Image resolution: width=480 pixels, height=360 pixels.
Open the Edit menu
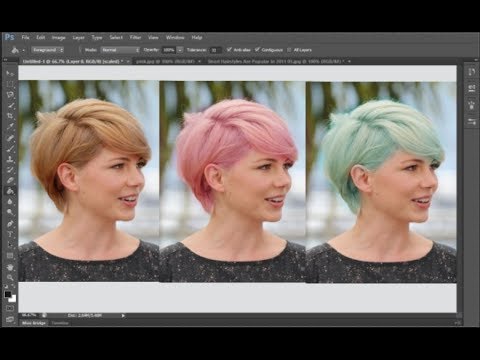pos(40,37)
